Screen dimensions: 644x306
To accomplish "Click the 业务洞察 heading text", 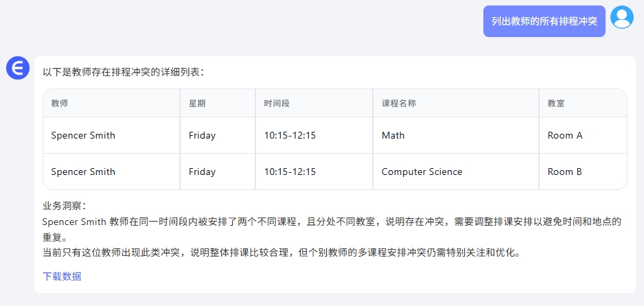I will 62,206.
